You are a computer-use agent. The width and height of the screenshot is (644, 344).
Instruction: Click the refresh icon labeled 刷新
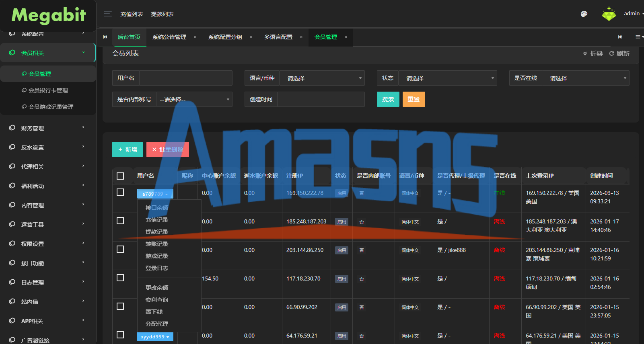click(x=619, y=53)
